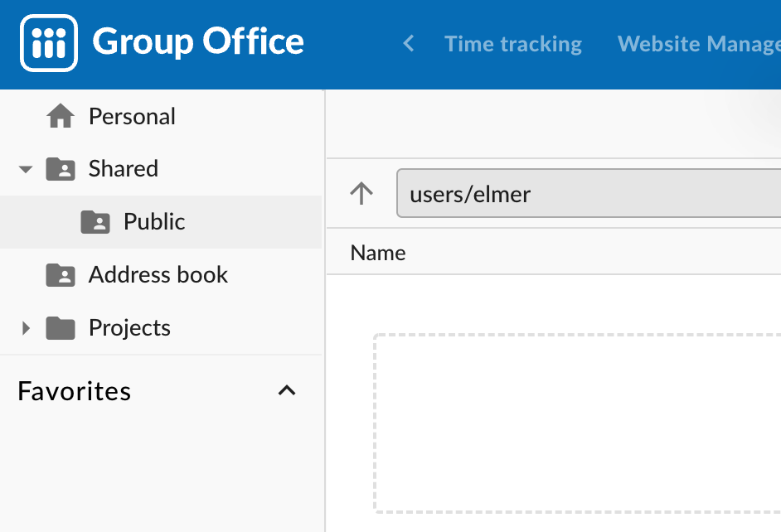This screenshot has width=781, height=532.
Task: Open the Time tracking tab
Action: (x=513, y=44)
